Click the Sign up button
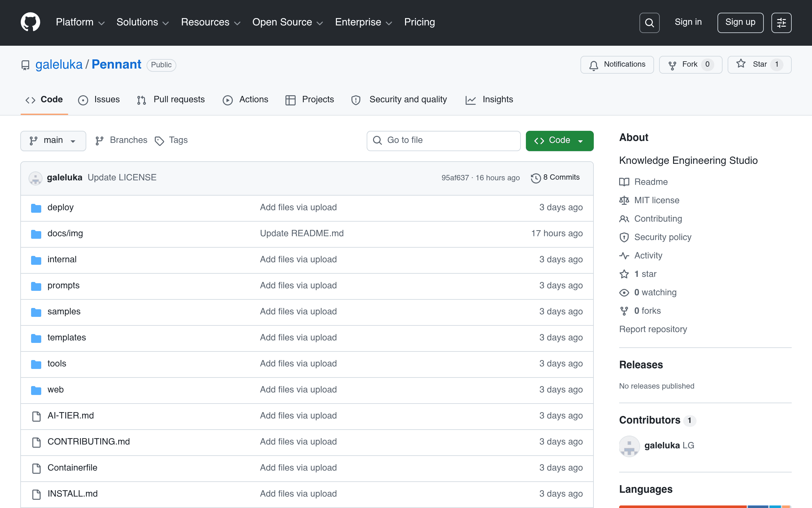 pos(740,23)
